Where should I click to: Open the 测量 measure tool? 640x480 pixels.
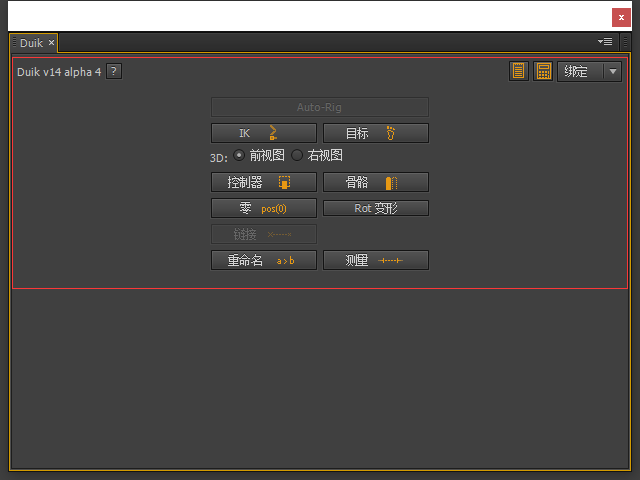(376, 260)
